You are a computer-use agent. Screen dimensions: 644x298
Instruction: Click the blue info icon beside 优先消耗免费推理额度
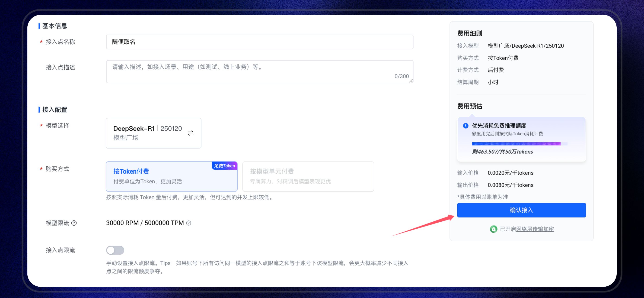pyautogui.click(x=465, y=126)
